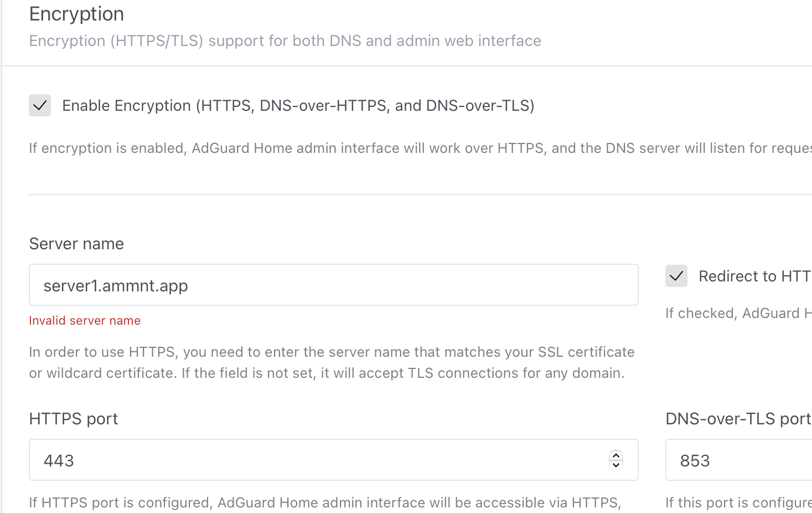Click the Encryption support subtitle text
The image size is (812, 513).
click(285, 41)
